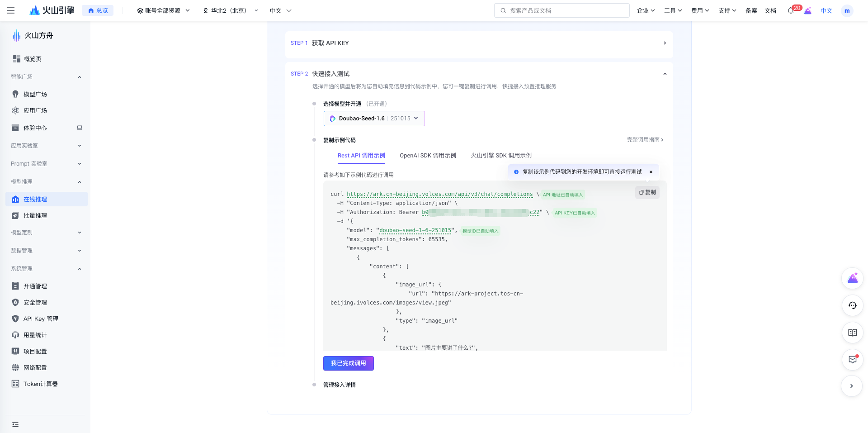This screenshot has height=433, width=868.
Task: Open the feedback chat bubble with red dot
Action: point(853,360)
